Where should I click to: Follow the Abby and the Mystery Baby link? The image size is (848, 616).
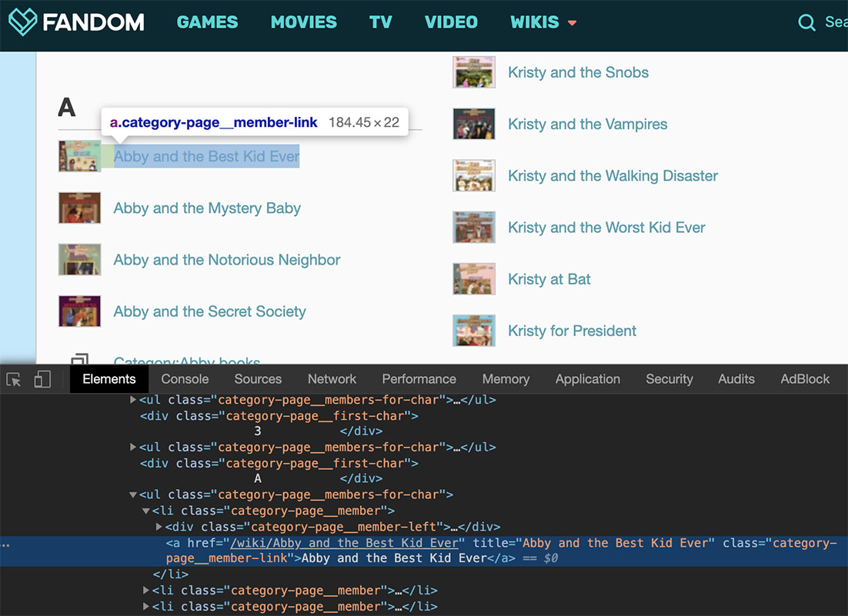tap(206, 208)
